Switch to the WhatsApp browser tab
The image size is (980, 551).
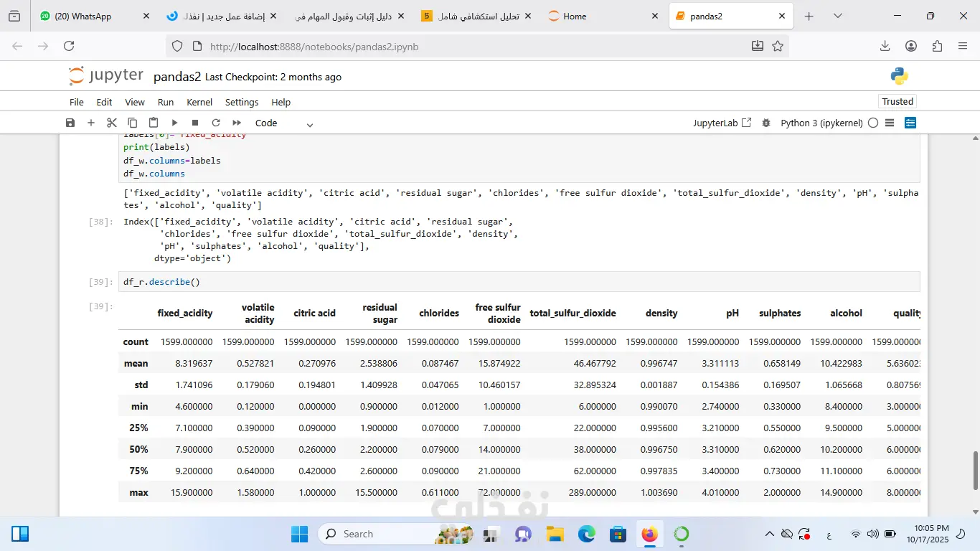pos(83,16)
